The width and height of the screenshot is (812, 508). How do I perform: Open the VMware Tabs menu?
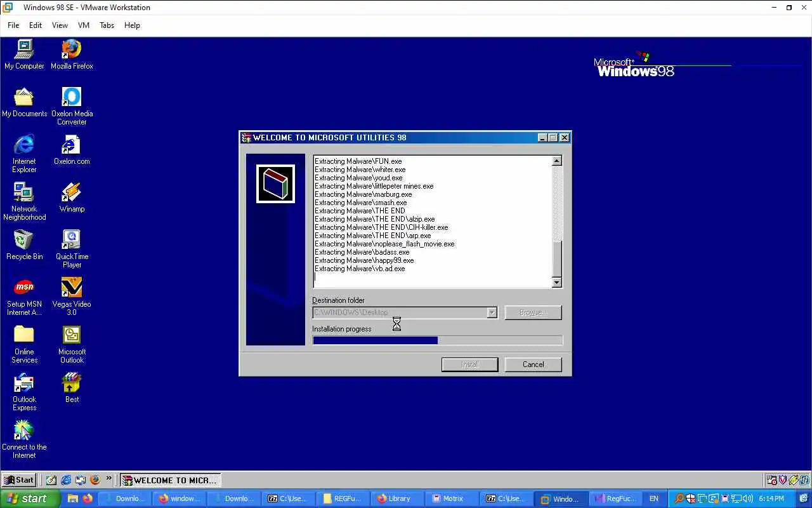(x=107, y=25)
